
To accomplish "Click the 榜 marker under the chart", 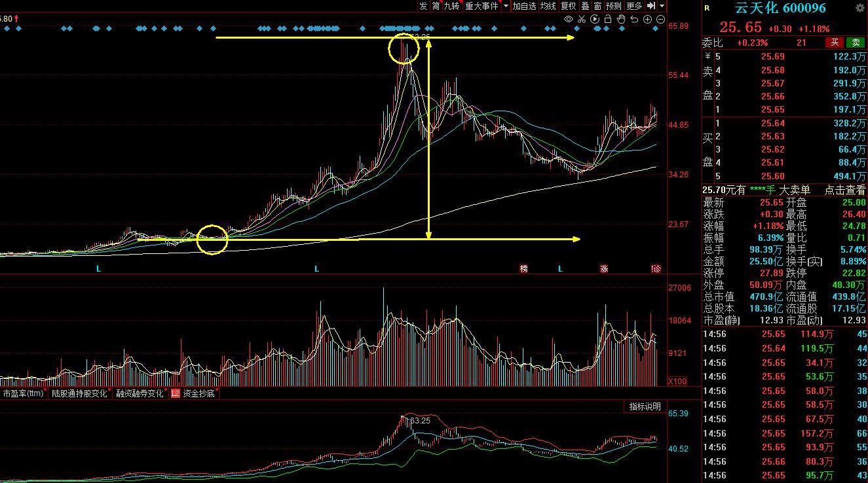I will point(523,269).
